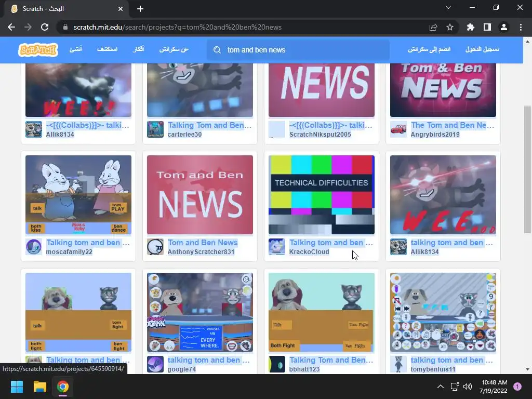Click carterlee30 user avatar

tap(155, 129)
